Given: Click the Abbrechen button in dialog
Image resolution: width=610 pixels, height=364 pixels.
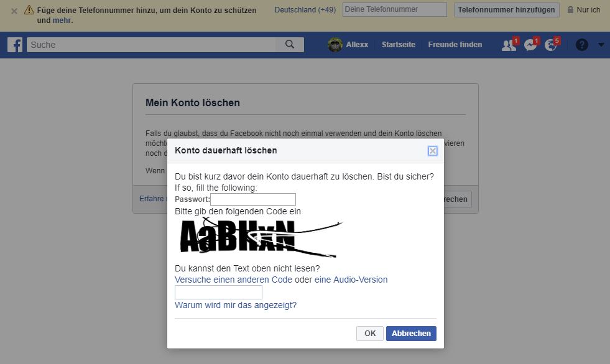Looking at the screenshot, I should tap(411, 334).
